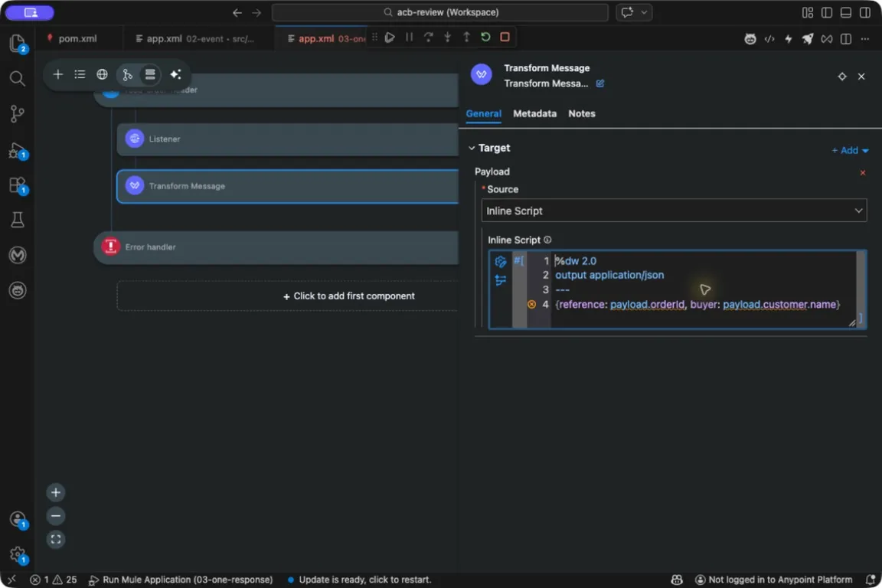Click the AI sparkle icon in canvas toolbar
882x588 pixels.
tap(175, 74)
